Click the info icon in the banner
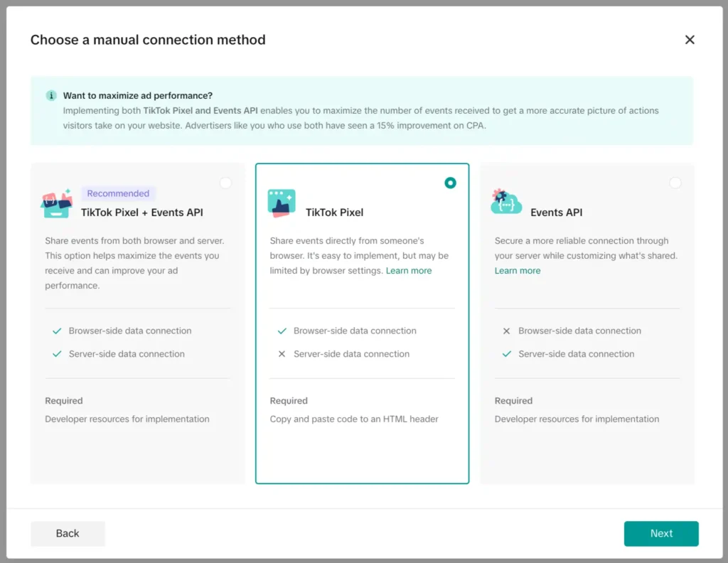 coord(51,95)
